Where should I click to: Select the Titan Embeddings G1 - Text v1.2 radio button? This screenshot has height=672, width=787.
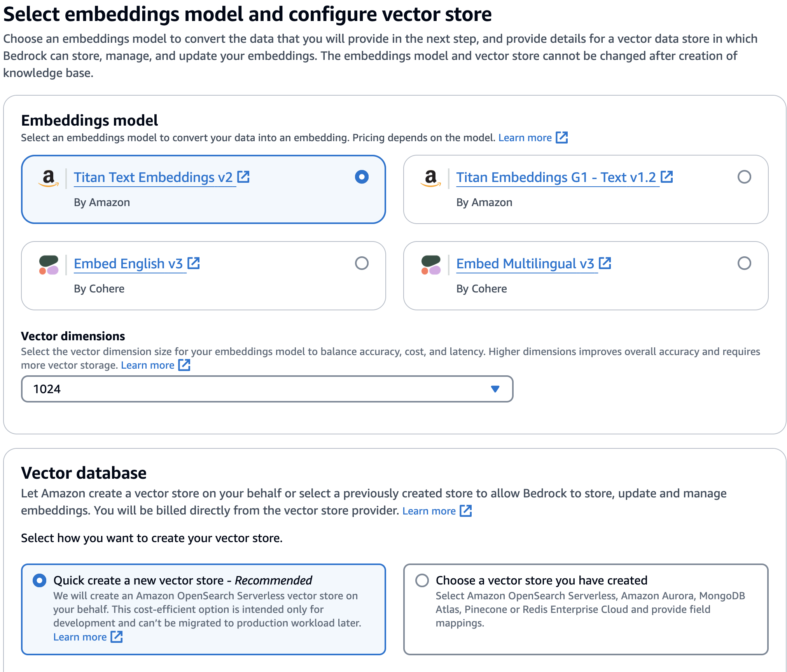tap(744, 178)
